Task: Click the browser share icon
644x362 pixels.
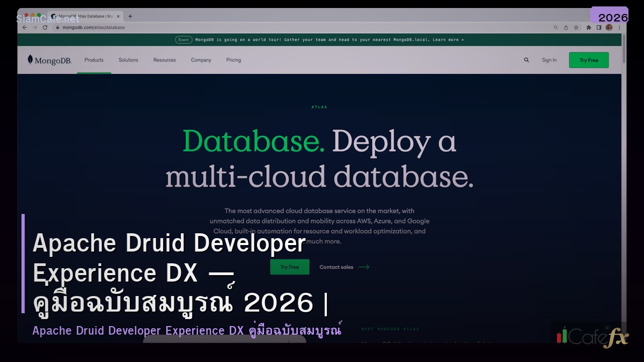Action: 566,27
